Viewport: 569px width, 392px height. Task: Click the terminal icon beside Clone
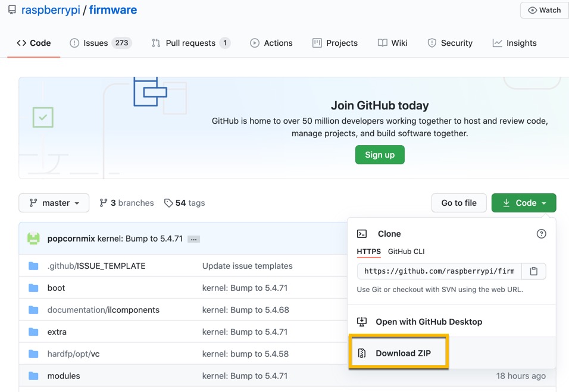[x=362, y=234]
